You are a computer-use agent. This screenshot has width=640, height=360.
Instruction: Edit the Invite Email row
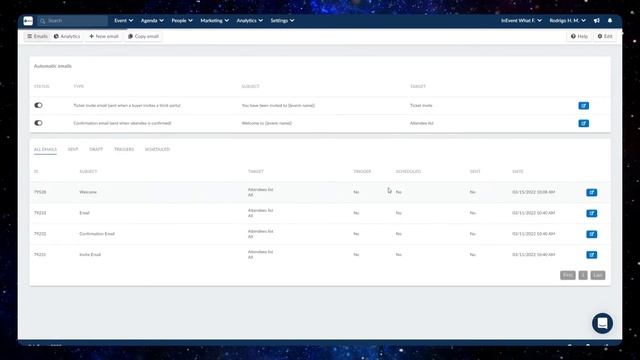tap(591, 255)
